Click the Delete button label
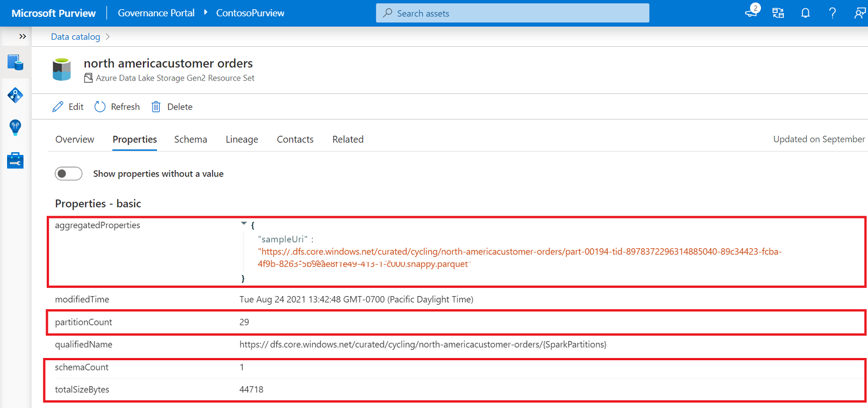Image resolution: width=868 pixels, height=408 pixels. click(x=180, y=106)
